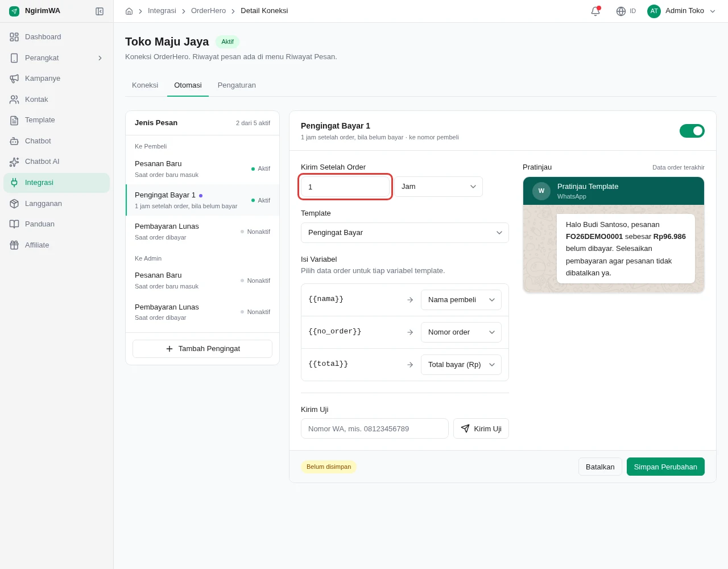The height and width of the screenshot is (569, 728).
Task: Open Nomor order variable dropdown
Action: click(x=461, y=332)
